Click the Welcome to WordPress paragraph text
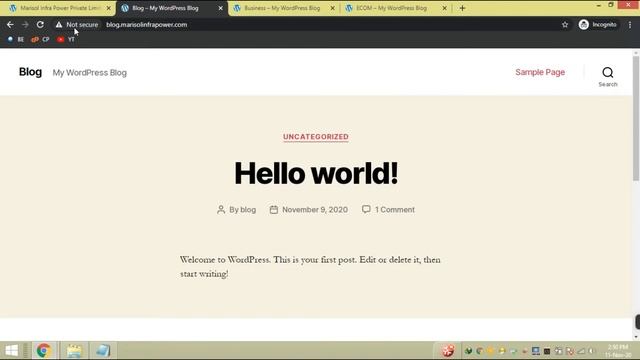The width and height of the screenshot is (640, 360). coord(310,267)
